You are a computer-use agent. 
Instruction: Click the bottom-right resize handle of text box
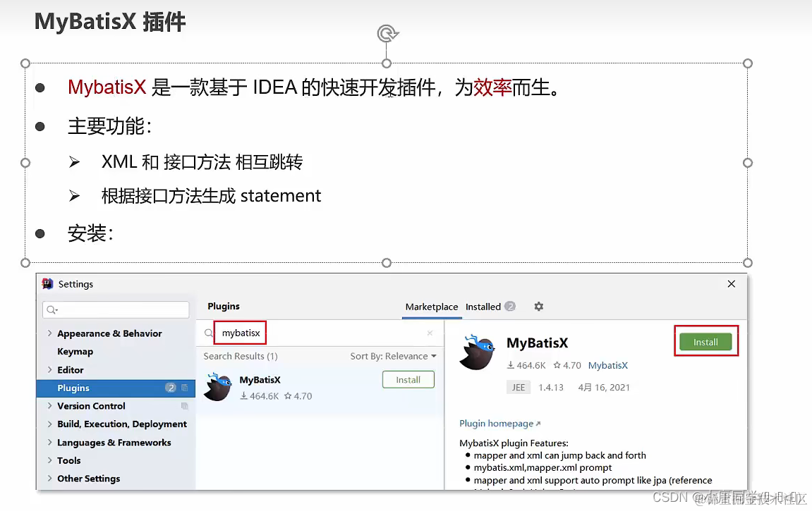[x=747, y=263]
